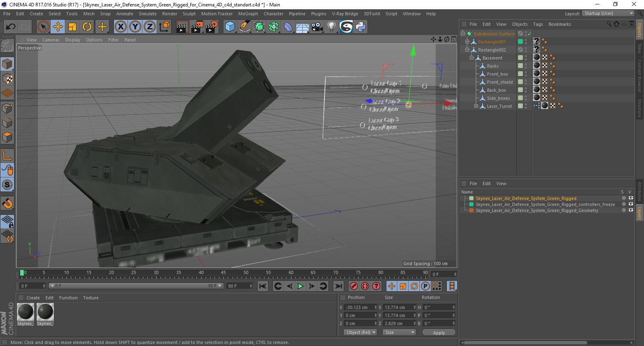This screenshot has height=346, width=644.
Task: Click the Apply button
Action: pyautogui.click(x=439, y=333)
